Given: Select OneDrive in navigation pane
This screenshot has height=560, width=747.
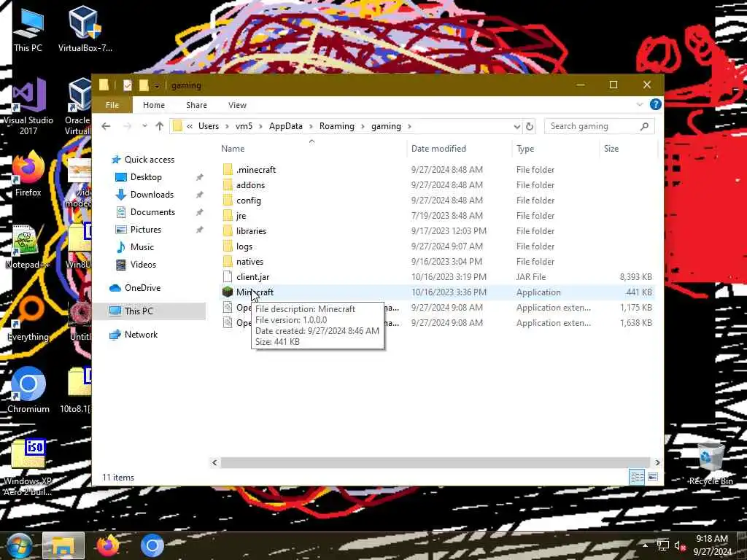Looking at the screenshot, I should [x=142, y=288].
